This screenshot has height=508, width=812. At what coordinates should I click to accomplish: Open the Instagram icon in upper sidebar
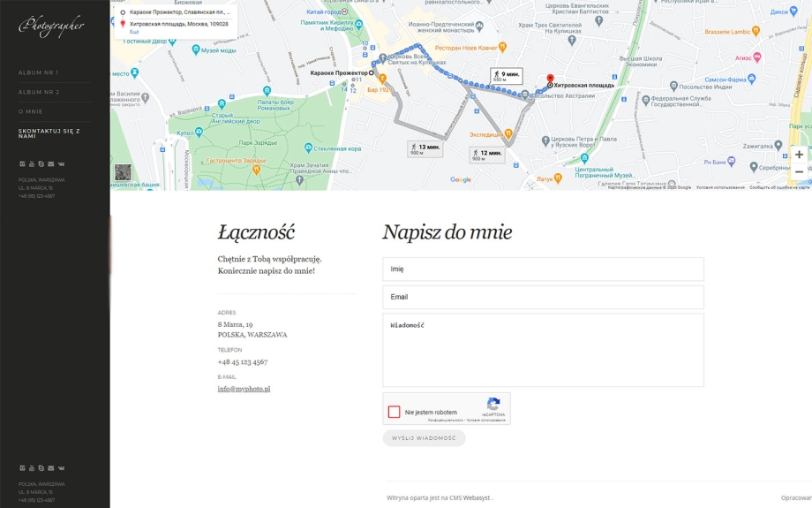(22, 164)
